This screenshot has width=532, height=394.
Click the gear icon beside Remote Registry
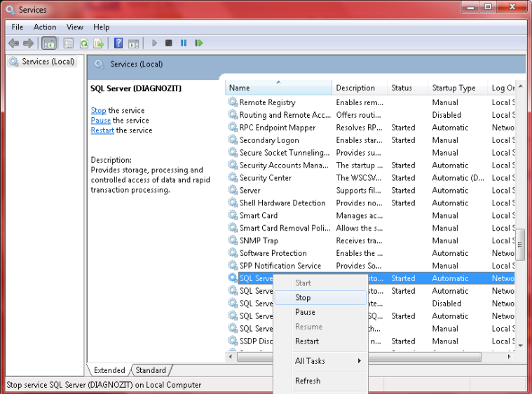[233, 102]
